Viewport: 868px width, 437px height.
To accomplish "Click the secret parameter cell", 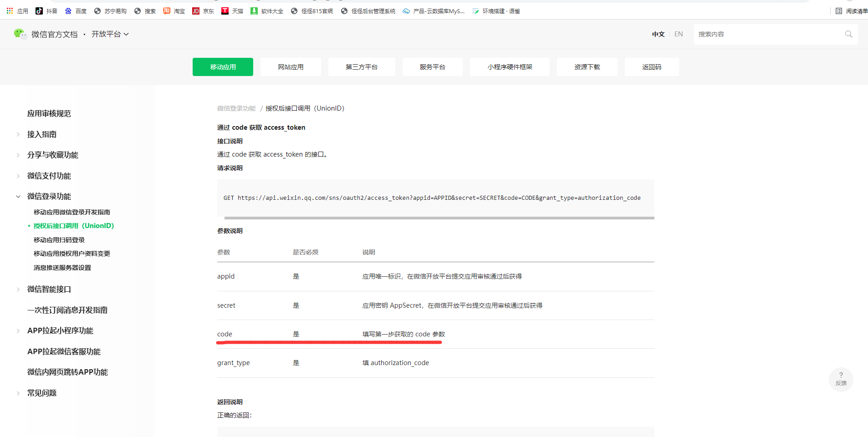I will (226, 305).
